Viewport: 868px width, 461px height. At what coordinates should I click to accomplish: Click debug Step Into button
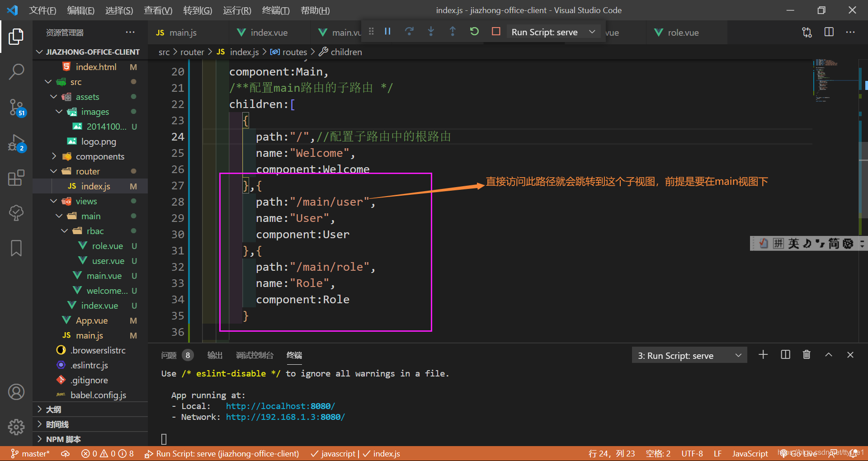431,31
